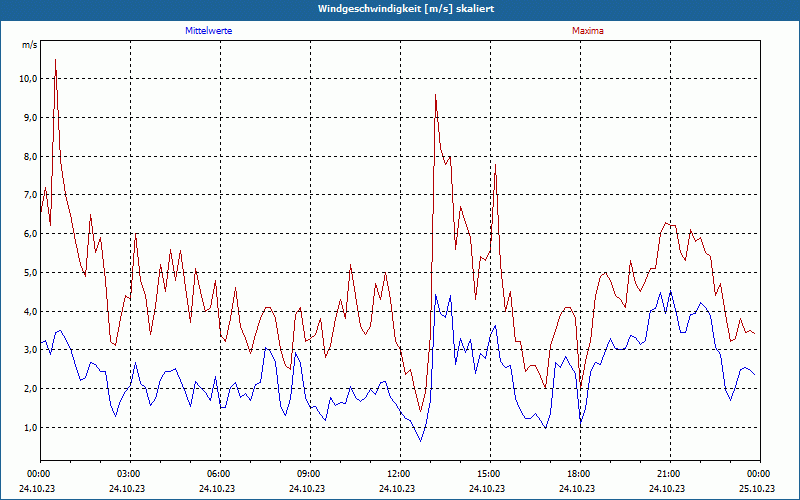Click the '09:00' time axis label
The image size is (800, 500).
tap(310, 474)
